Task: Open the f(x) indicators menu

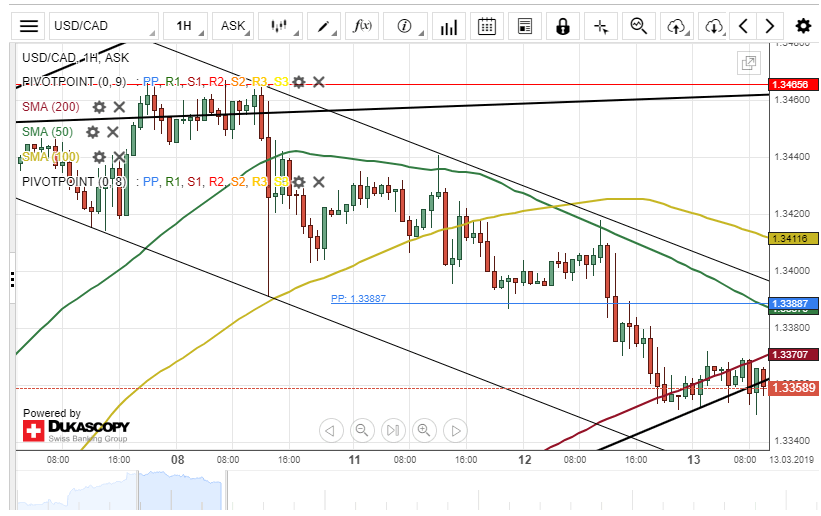Action: (x=362, y=26)
